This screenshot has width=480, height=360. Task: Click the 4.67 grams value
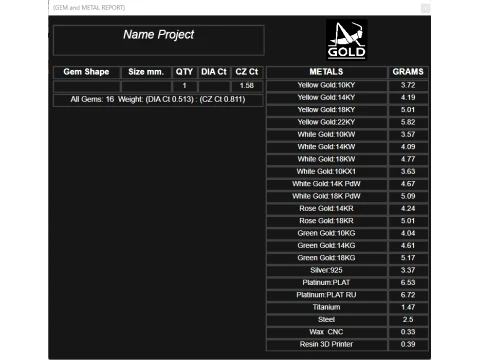pyautogui.click(x=408, y=184)
